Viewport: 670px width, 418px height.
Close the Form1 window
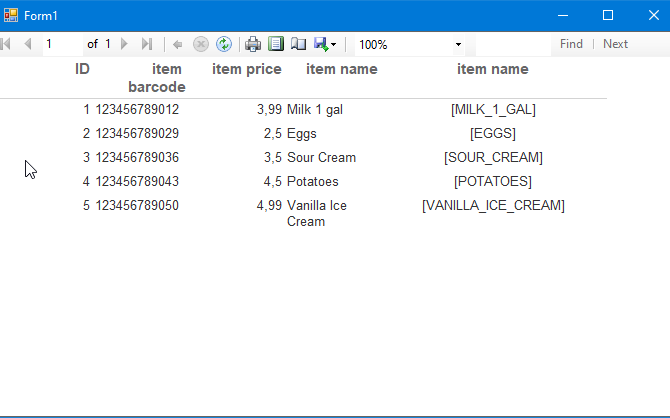653,15
